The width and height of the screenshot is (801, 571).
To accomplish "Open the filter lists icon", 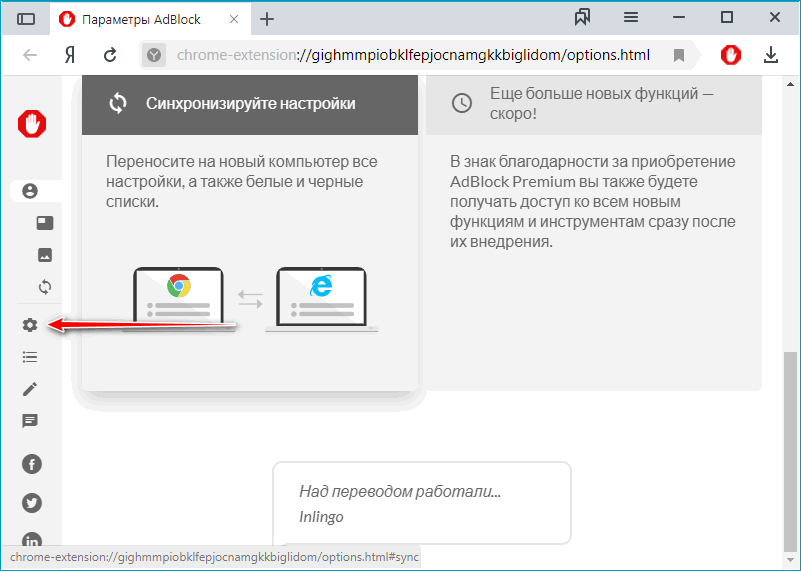I will [x=30, y=357].
